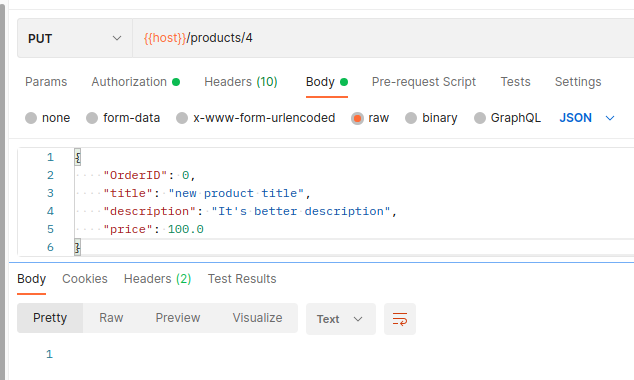Screen dimensions: 634x380
Task: Click line number 1 in response pane
Action: coord(49,354)
